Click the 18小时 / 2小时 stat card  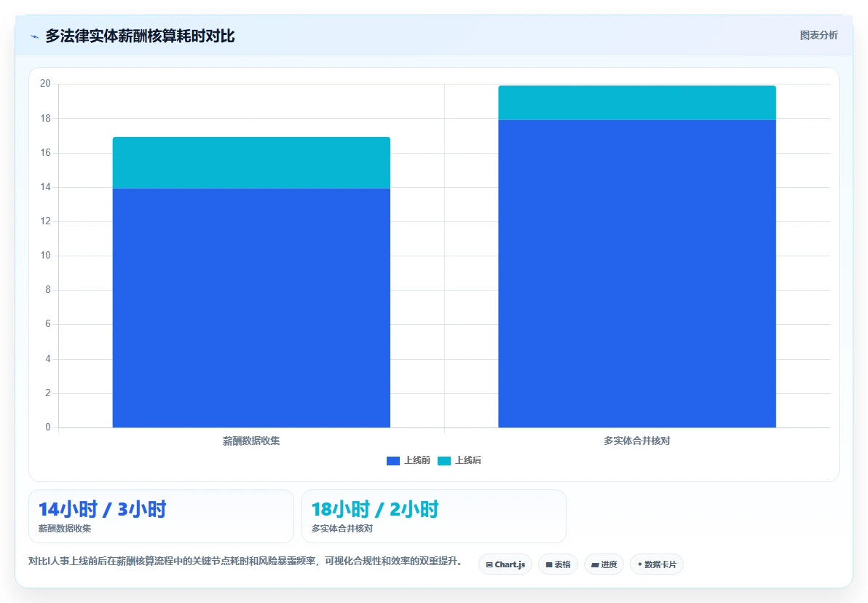(x=434, y=516)
